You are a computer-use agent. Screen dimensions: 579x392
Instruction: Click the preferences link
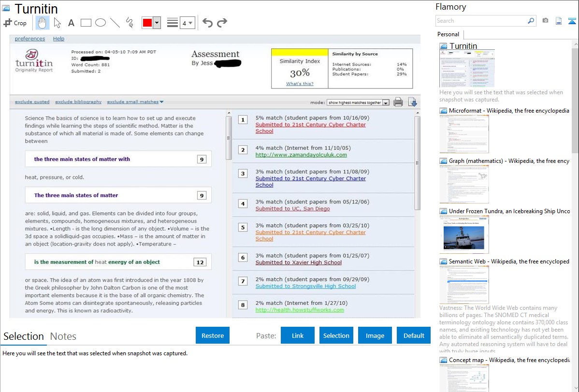pyautogui.click(x=30, y=39)
